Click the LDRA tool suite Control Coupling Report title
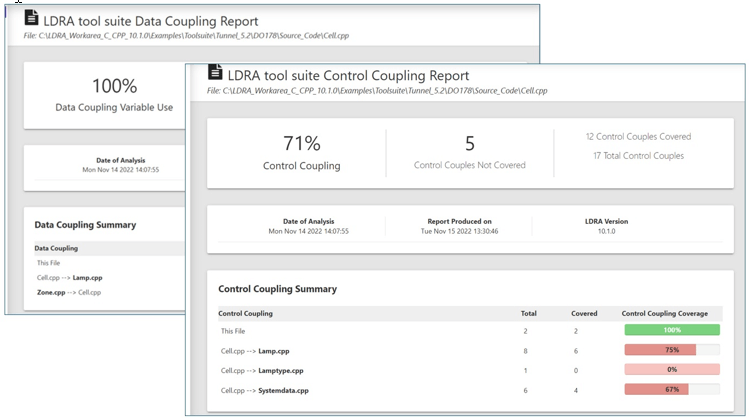The width and height of the screenshot is (749, 419). coord(348,75)
